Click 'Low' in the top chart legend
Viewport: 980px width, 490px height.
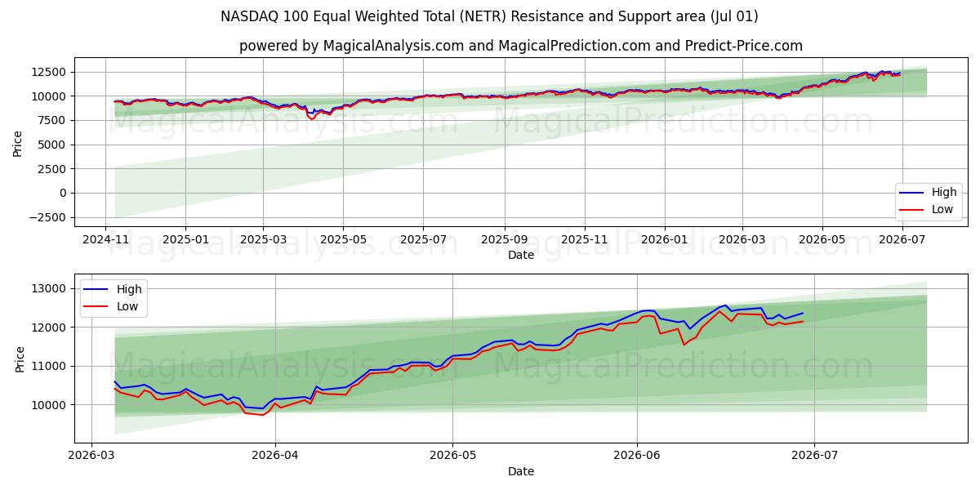coord(943,210)
